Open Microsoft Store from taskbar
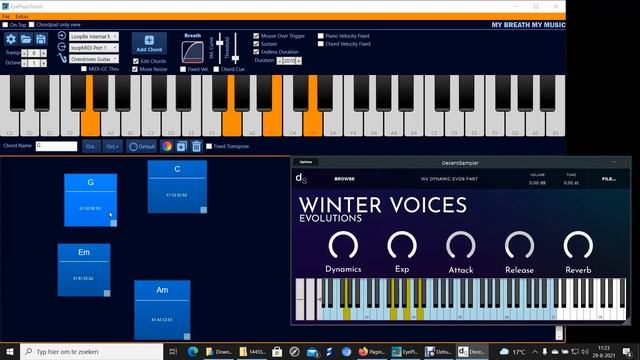Viewport: 640px width, 360px height. pos(277,351)
